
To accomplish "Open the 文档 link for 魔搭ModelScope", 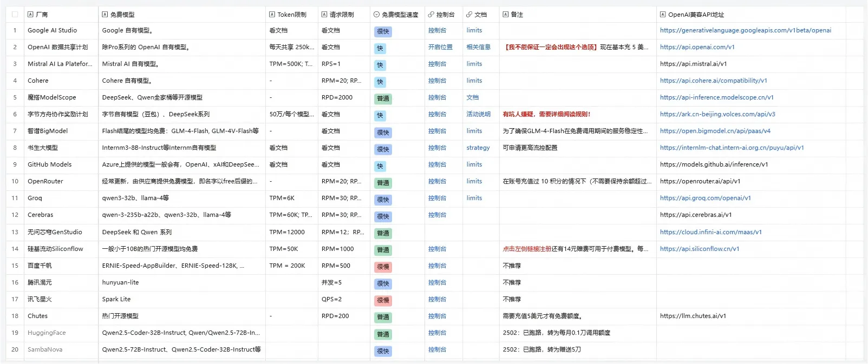I will [473, 98].
